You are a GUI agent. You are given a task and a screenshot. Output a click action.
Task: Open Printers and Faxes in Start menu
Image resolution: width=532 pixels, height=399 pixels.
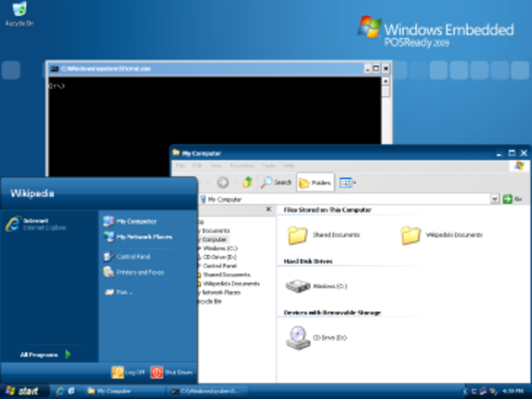coord(134,272)
